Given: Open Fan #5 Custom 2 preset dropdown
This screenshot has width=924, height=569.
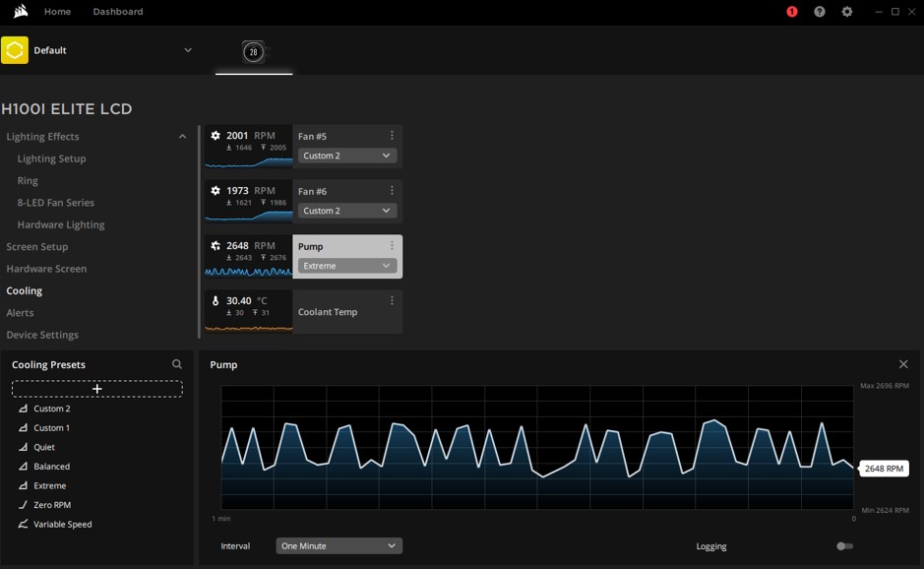Looking at the screenshot, I should (x=347, y=156).
